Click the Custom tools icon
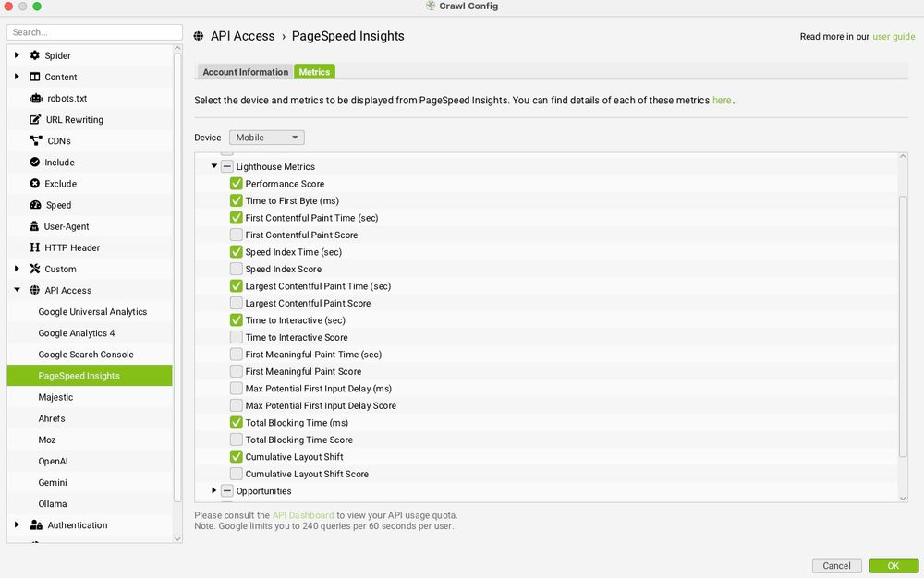This screenshot has width=924, height=578. coord(35,269)
